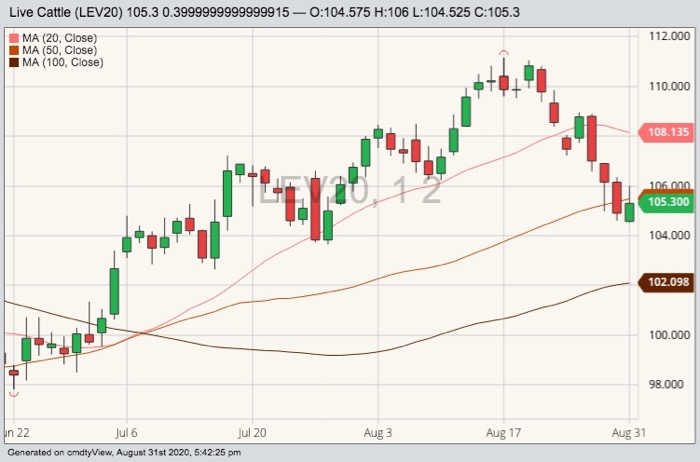Click the Live Cattle (LEV20) chart title
This screenshot has height=462, width=700.
[x=66, y=12]
